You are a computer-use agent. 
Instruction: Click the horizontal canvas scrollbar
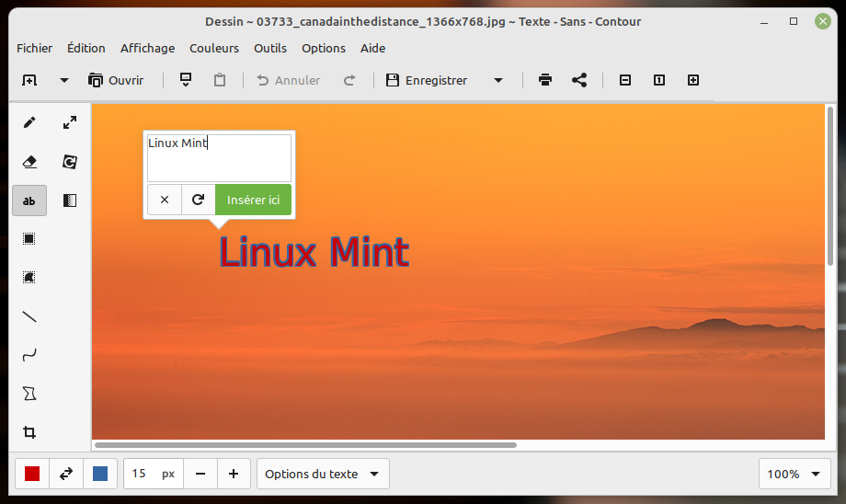coord(305,445)
